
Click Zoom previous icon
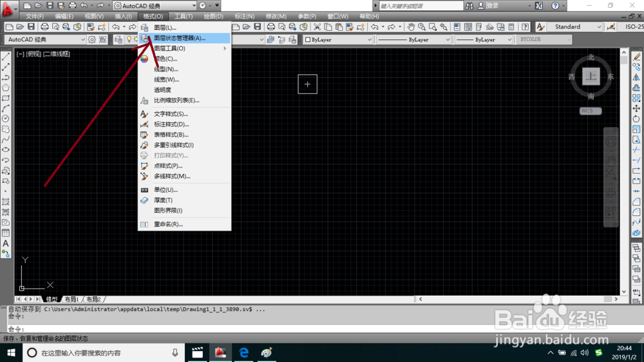(x=443, y=27)
